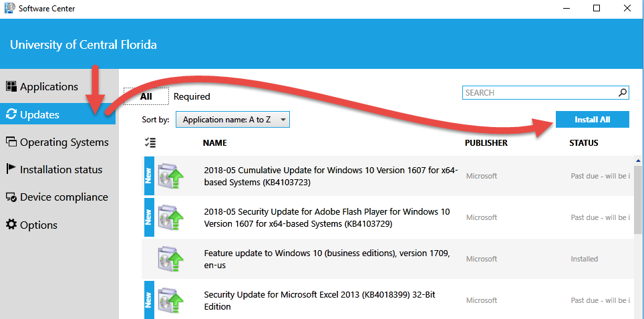
Task: Click the STATUS column header
Action: 583,142
